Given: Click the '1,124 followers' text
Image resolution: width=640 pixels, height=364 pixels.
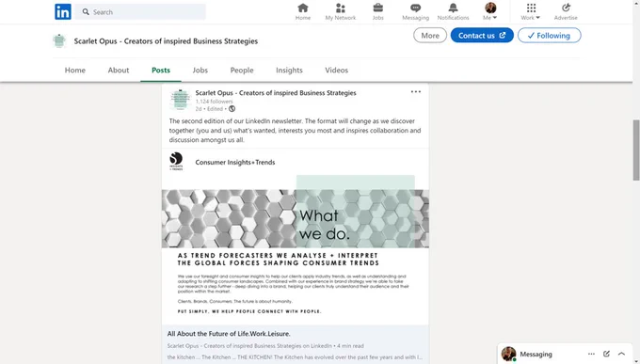Looking at the screenshot, I should [214, 102].
